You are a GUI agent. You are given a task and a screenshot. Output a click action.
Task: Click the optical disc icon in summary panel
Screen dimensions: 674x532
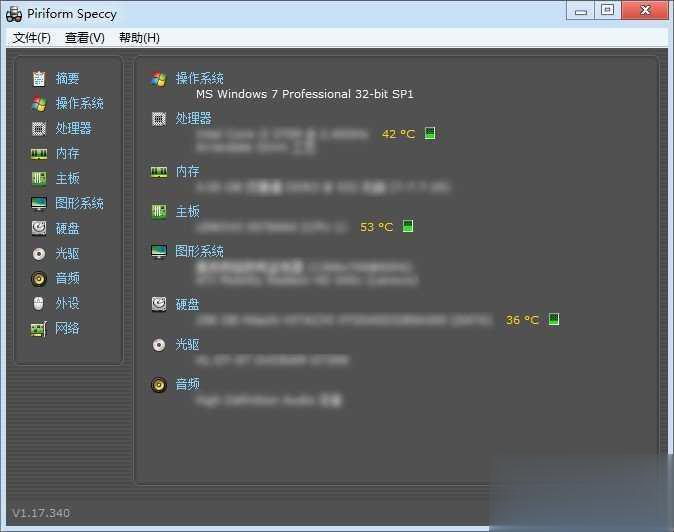159,345
